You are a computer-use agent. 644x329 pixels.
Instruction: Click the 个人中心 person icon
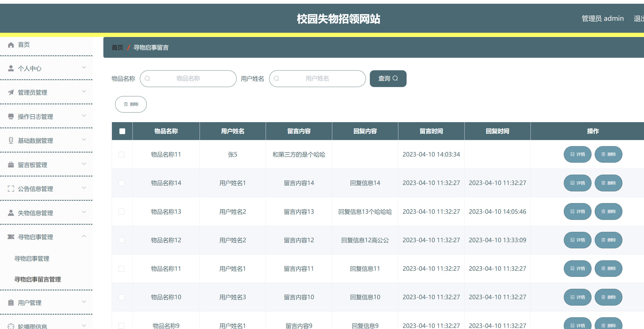(x=11, y=68)
